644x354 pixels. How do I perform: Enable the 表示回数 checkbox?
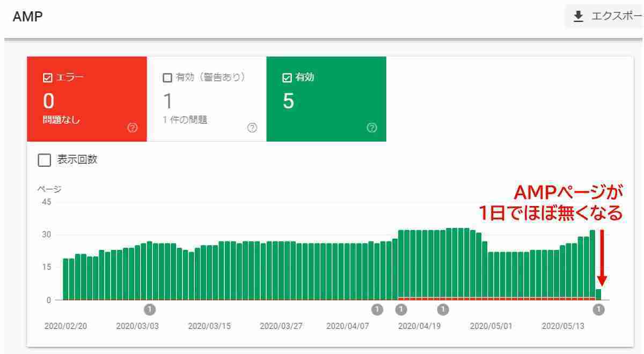[x=45, y=160]
